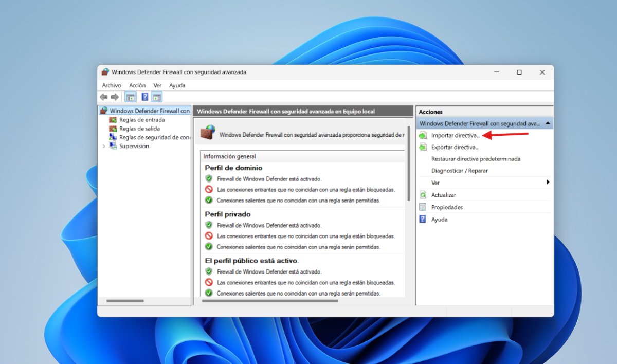The width and height of the screenshot is (617, 364).
Task: Collapse the Windows Defender Firewall actions section
Action: click(548, 123)
